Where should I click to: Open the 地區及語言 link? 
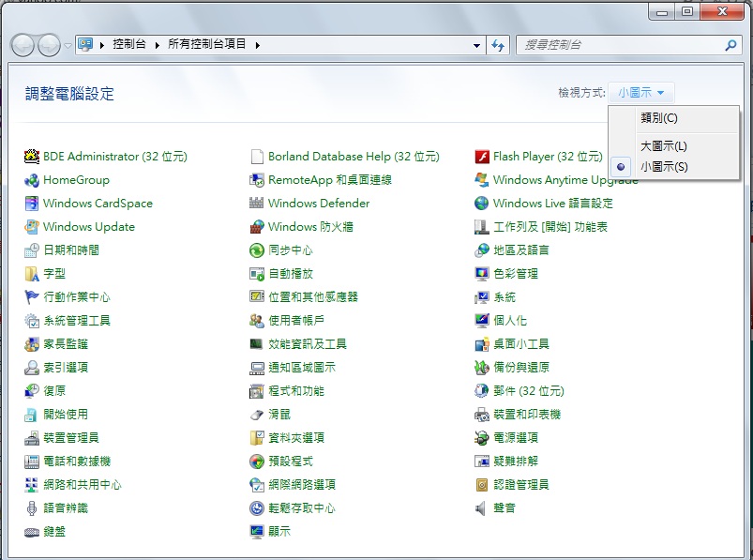521,250
